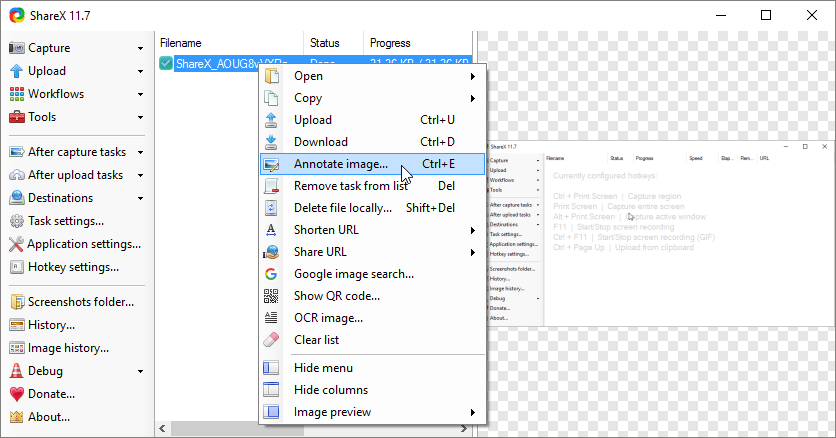Click the horizontal scrollbar left arrow
The image size is (836, 438).
click(x=163, y=428)
